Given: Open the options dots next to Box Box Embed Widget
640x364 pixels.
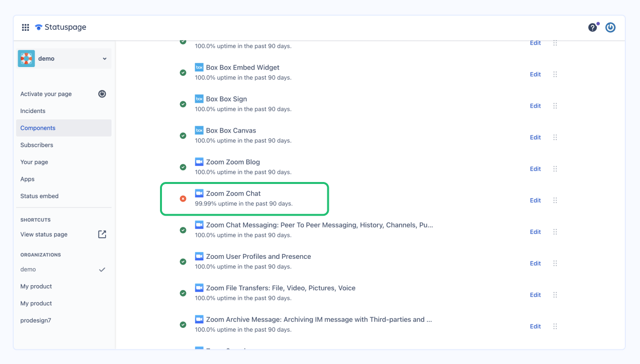Looking at the screenshot, I should (x=555, y=74).
